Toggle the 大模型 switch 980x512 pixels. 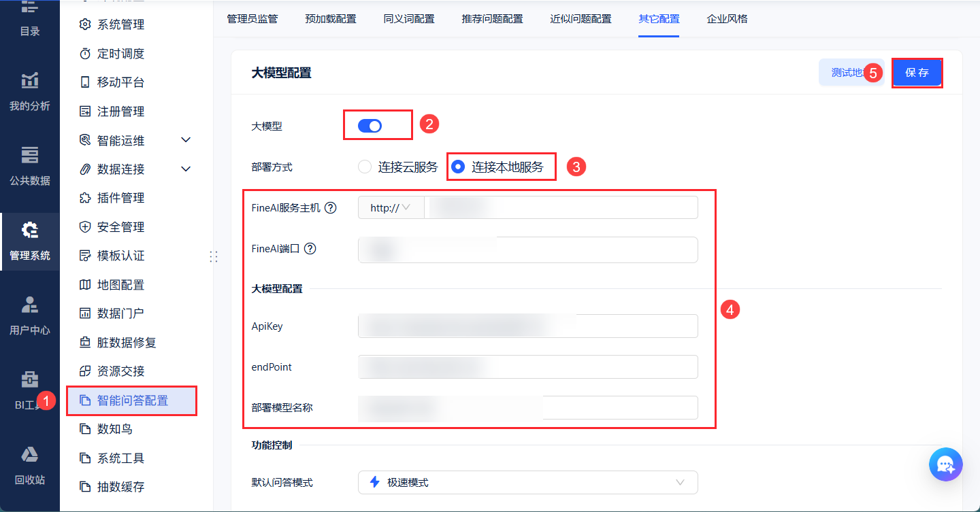(370, 126)
